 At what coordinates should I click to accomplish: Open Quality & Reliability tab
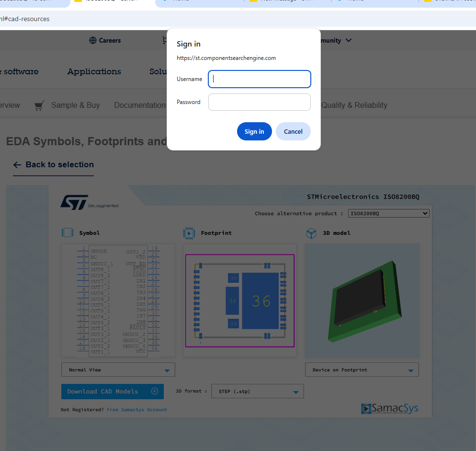(354, 105)
